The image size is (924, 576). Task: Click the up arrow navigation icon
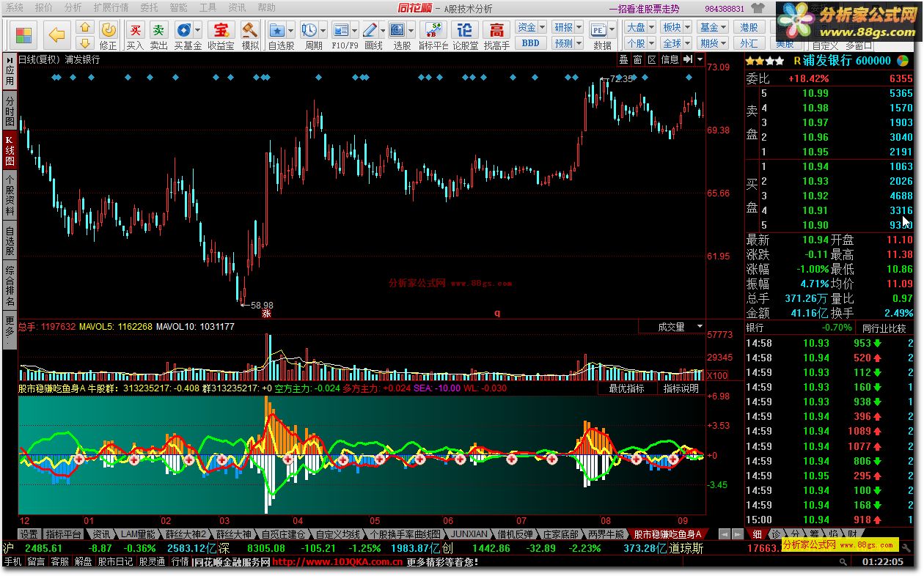tap(85, 28)
